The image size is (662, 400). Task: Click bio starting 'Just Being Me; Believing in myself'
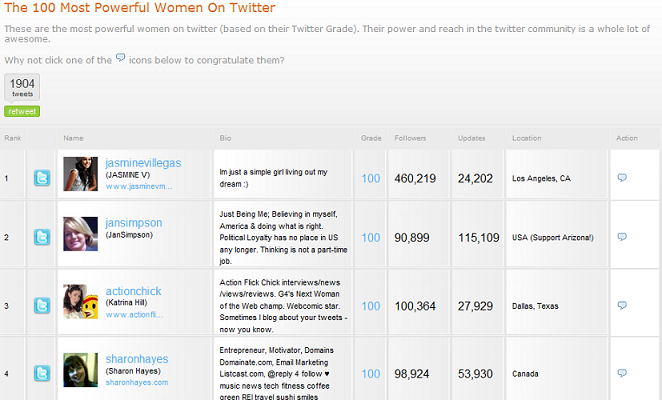283,237
